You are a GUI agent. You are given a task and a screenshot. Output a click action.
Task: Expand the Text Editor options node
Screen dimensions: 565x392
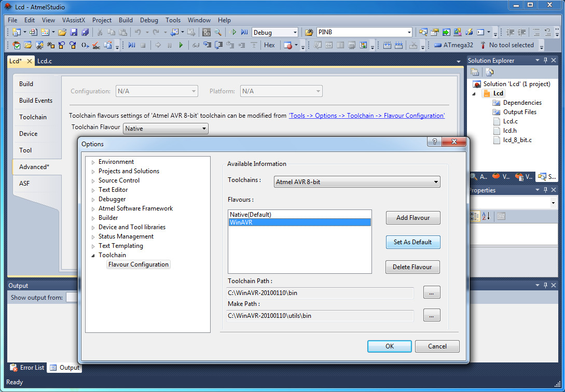coord(93,190)
